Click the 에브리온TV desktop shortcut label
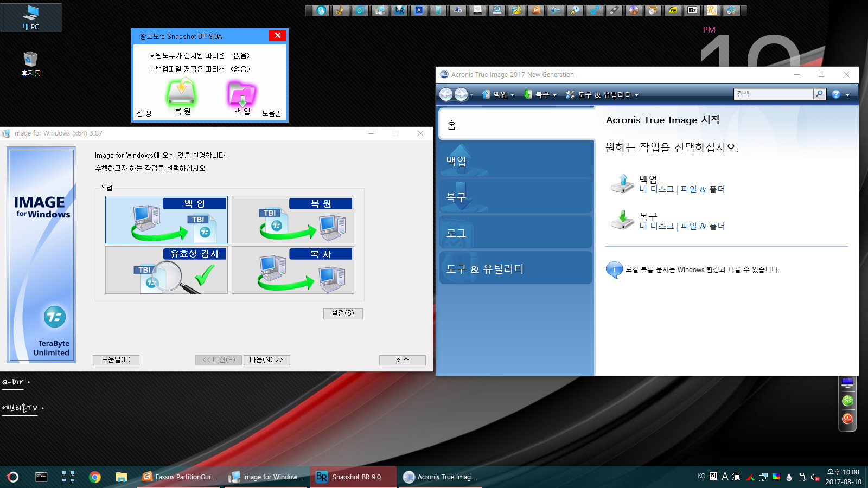 click(x=20, y=408)
